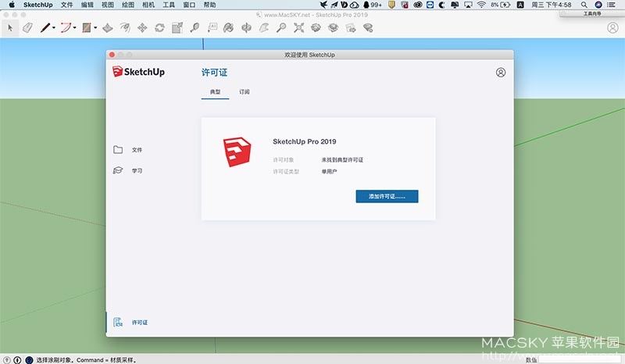Click the measurements 数值 input field
Screen dimensions: 625x364
point(580,359)
